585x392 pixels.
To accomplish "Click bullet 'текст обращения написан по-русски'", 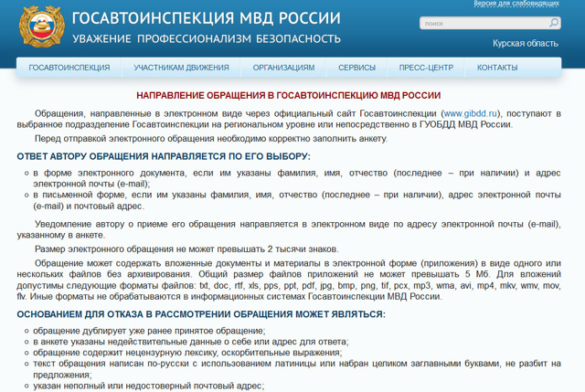I will pyautogui.click(x=296, y=369).
